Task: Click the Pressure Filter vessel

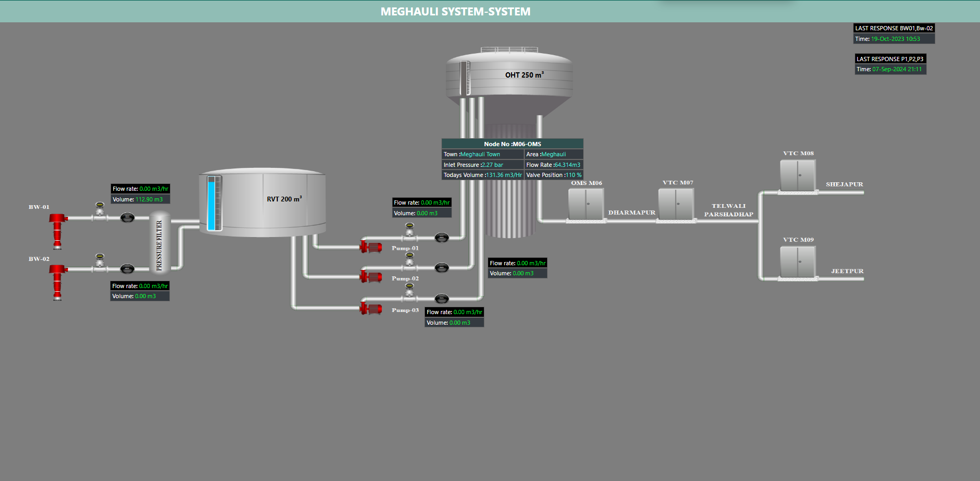Action: [x=160, y=243]
